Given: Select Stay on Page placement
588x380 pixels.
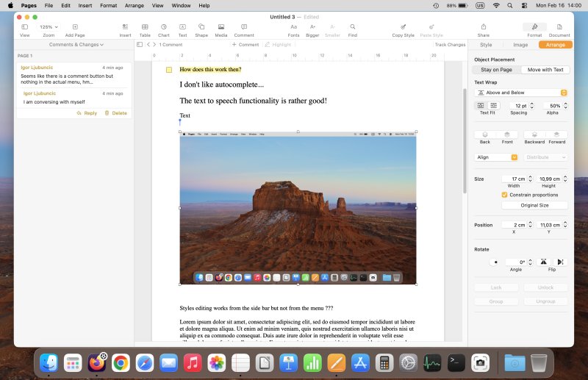Looking at the screenshot, I should 497,70.
